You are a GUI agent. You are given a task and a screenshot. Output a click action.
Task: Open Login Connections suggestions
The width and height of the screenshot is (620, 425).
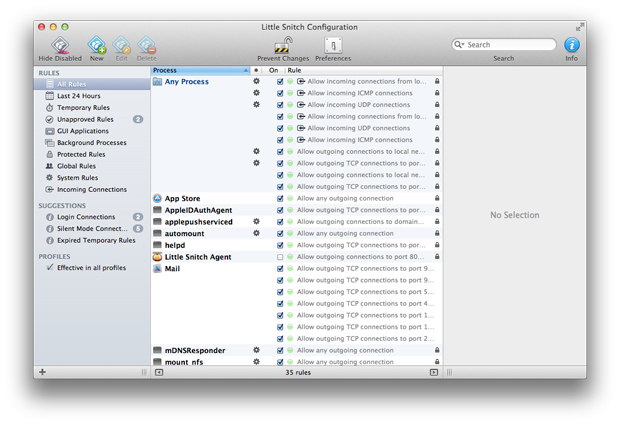pos(86,217)
